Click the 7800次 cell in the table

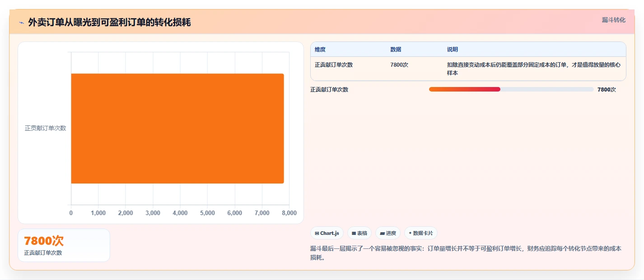(399, 65)
